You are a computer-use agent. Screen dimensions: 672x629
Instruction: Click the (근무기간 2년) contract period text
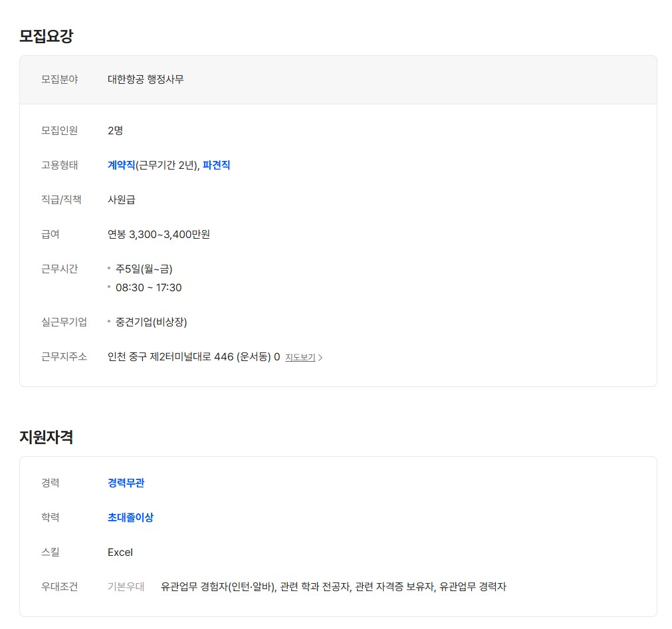168,165
